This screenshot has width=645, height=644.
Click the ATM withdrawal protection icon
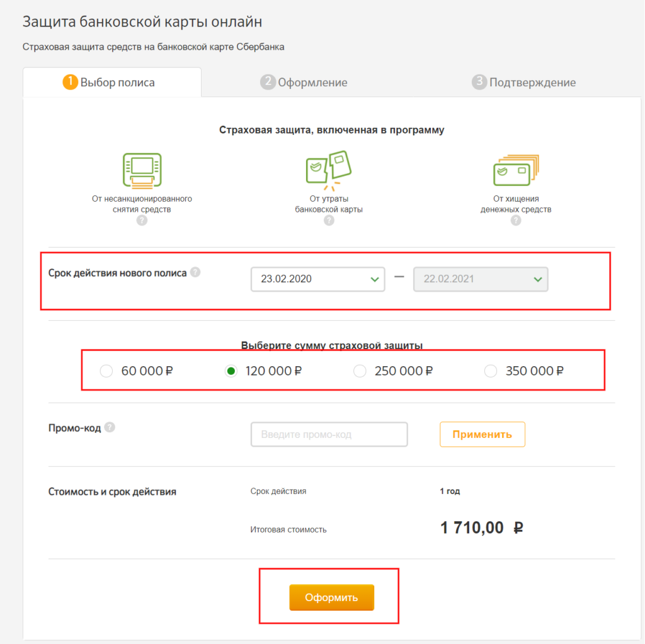[x=141, y=169]
